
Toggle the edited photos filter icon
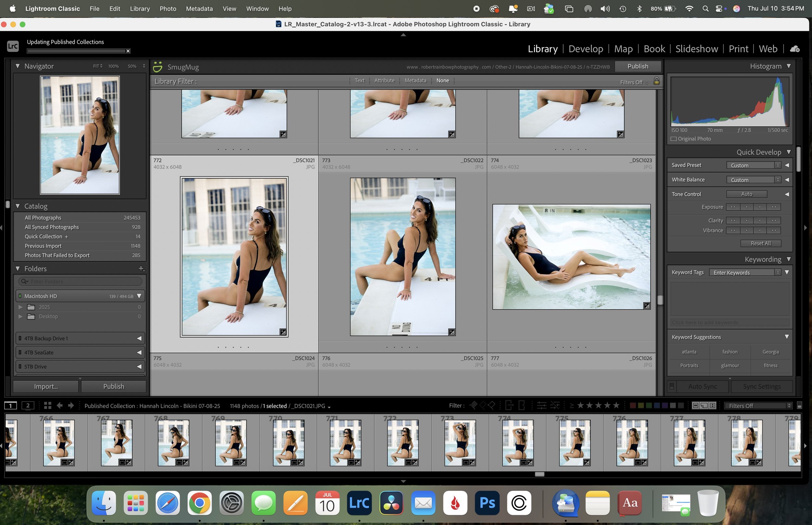click(x=541, y=405)
